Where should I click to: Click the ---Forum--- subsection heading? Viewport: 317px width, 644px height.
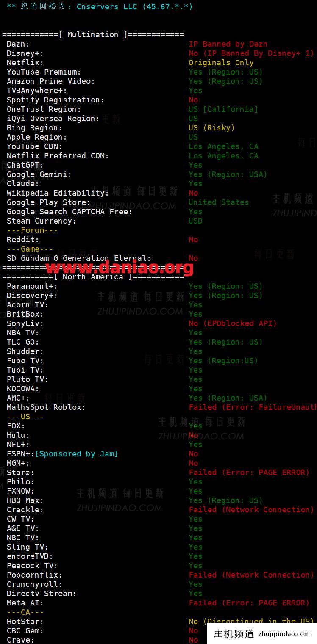coord(32,230)
